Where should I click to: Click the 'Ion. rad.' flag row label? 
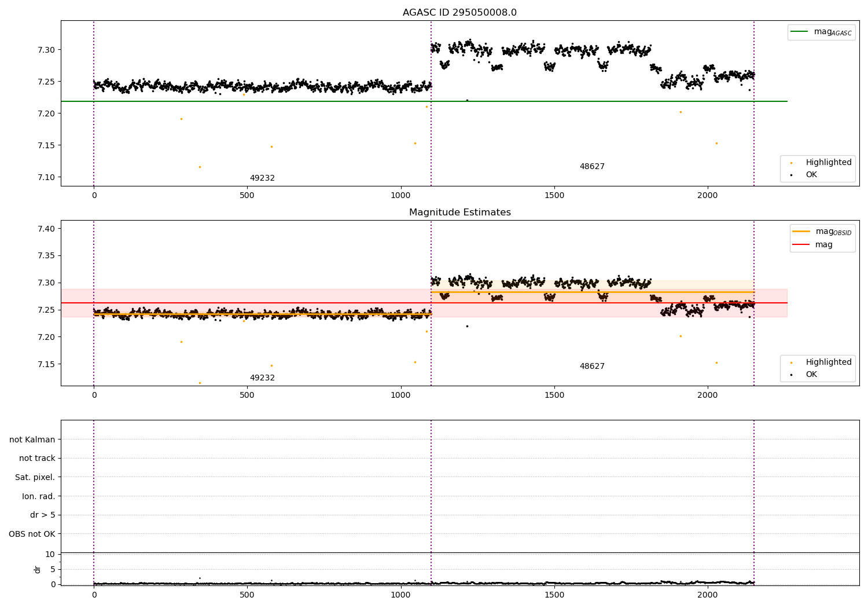click(x=39, y=496)
